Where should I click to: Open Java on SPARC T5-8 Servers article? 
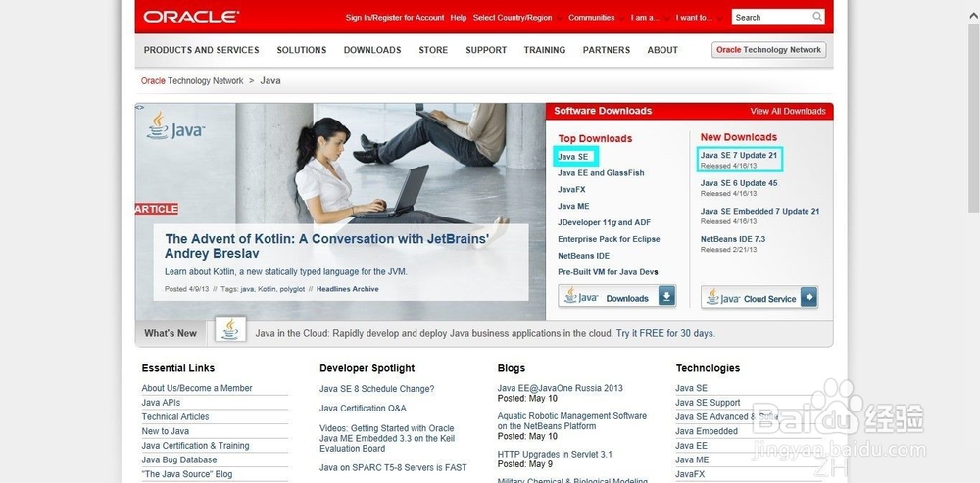click(x=393, y=467)
